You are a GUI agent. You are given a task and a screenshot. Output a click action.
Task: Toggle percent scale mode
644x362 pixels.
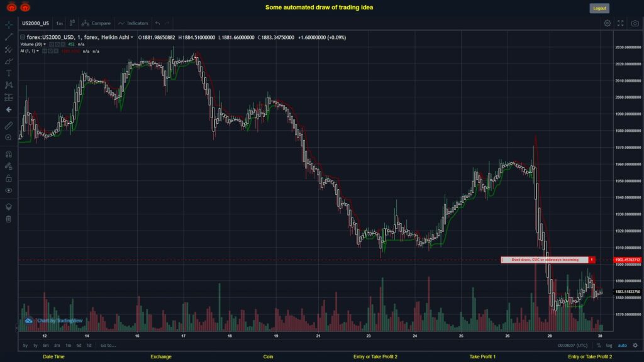(599, 346)
